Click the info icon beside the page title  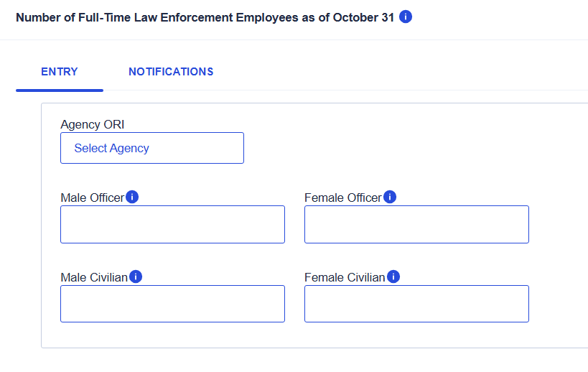tap(406, 17)
